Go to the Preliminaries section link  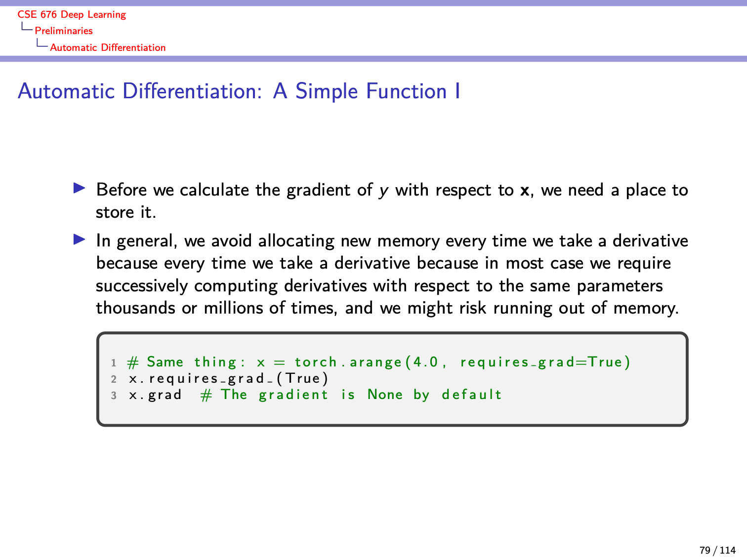[64, 31]
